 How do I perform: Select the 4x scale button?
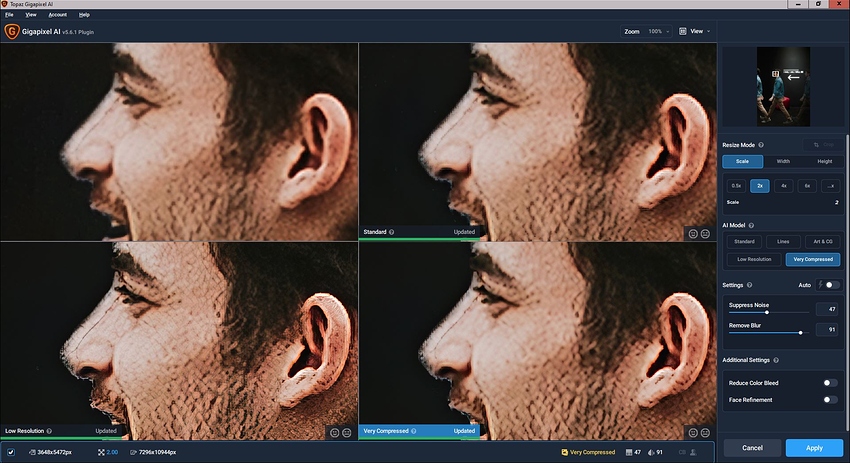(783, 185)
